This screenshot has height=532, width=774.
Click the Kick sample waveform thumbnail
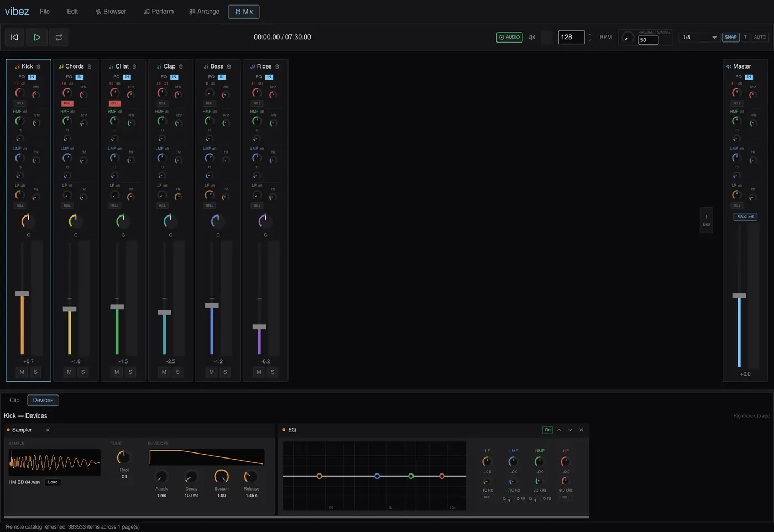pyautogui.click(x=54, y=462)
